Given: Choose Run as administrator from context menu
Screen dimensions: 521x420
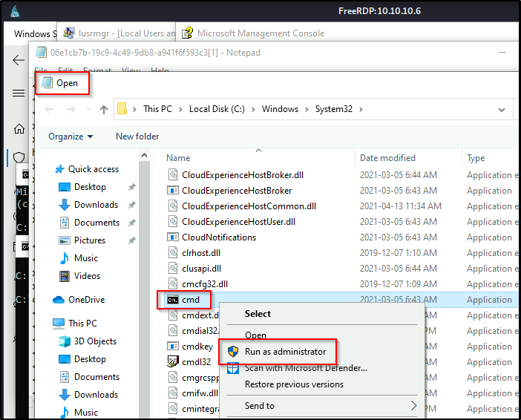Looking at the screenshot, I should point(285,352).
